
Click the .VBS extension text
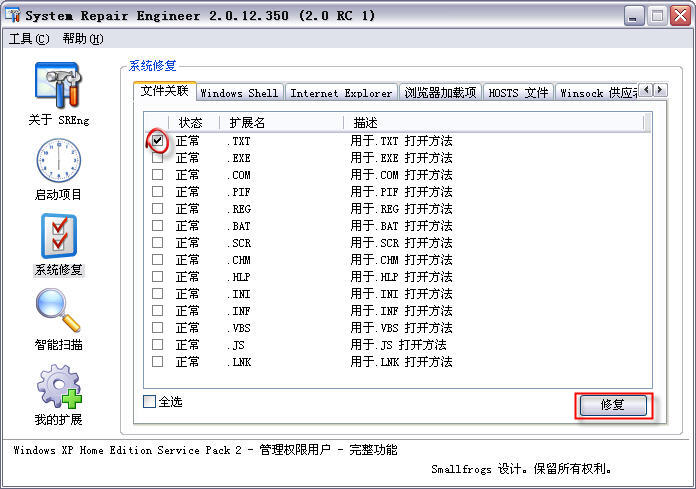click(239, 328)
